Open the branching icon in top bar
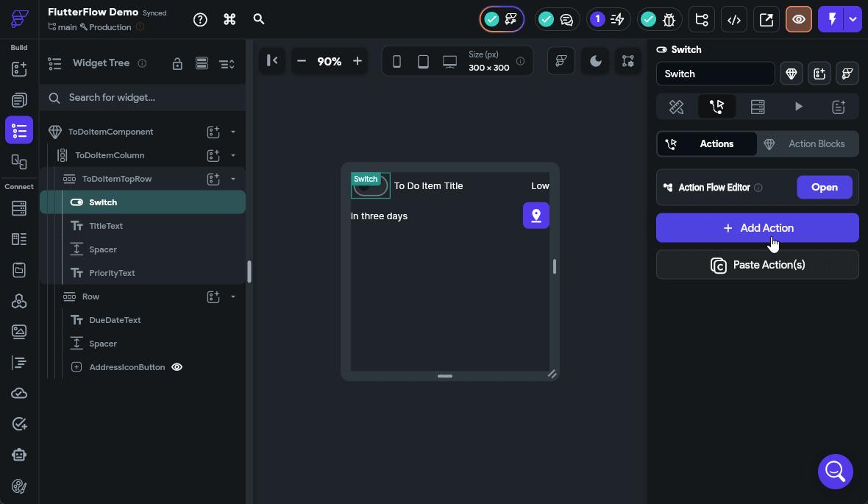This screenshot has width=868, height=504. [x=702, y=19]
